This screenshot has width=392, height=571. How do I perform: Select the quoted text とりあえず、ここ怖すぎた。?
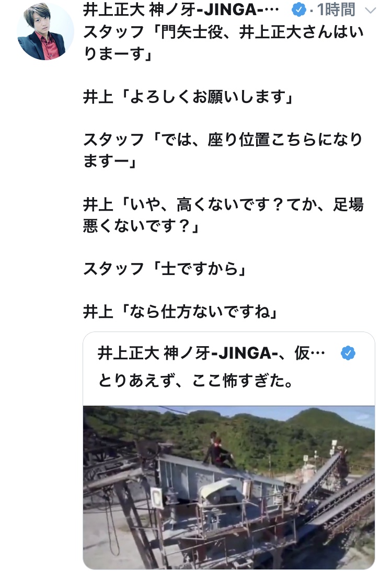196,381
